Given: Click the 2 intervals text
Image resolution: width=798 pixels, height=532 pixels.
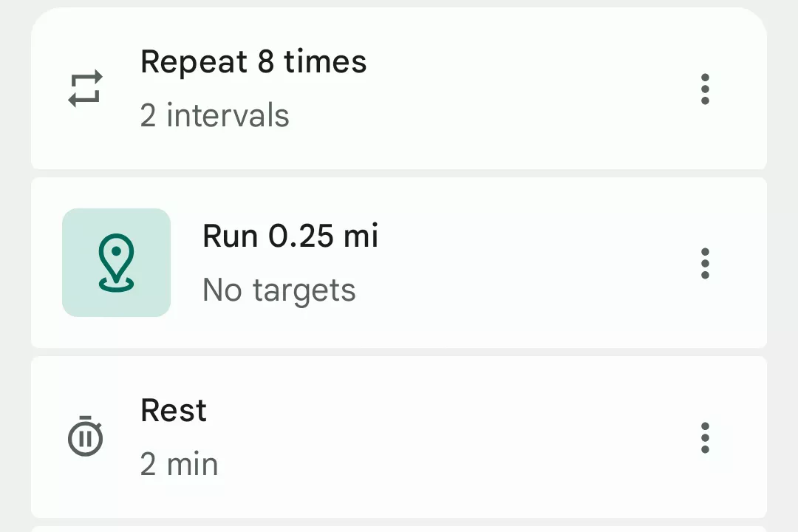Looking at the screenshot, I should [214, 115].
